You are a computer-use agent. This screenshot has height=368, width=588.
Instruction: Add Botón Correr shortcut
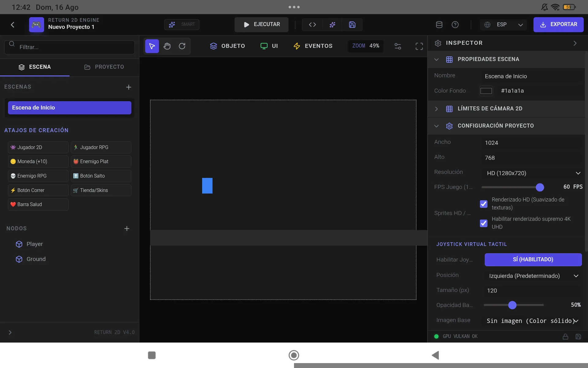[38, 190]
